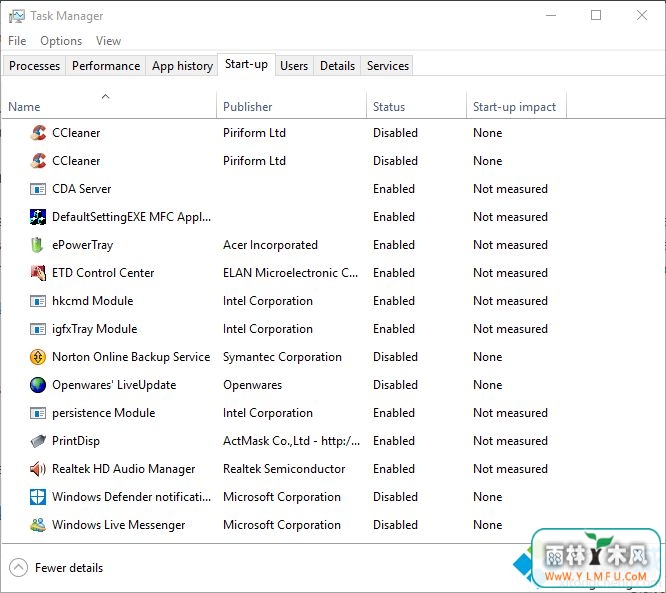This screenshot has height=593, width=666.
Task: Select ETD Control Center name text
Action: [x=103, y=273]
